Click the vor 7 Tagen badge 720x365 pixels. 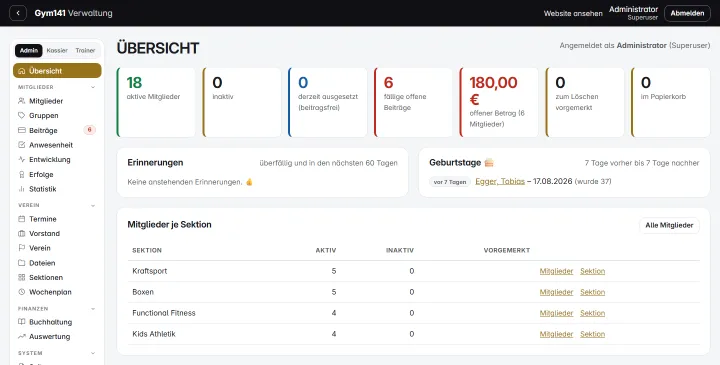tap(450, 182)
